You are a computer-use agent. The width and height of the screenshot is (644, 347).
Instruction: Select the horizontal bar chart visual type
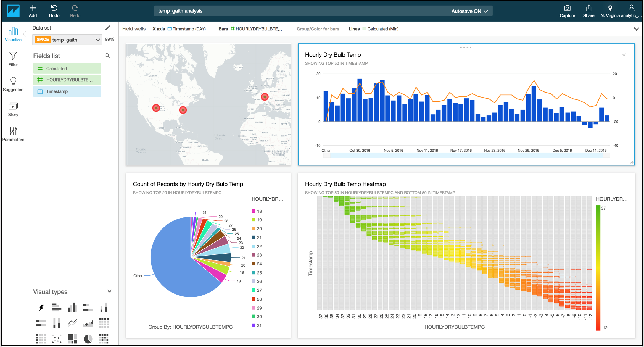[57, 307]
